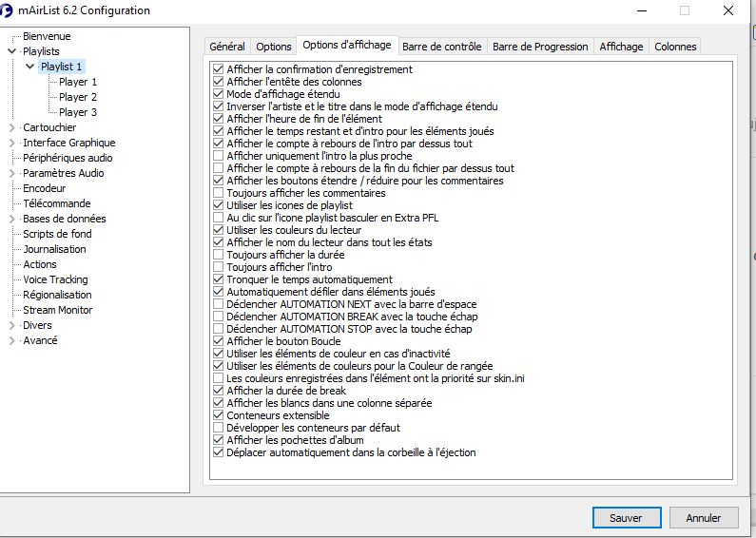This screenshot has width=756, height=538.
Task: Open Périphériques audio settings
Action: pos(68,158)
